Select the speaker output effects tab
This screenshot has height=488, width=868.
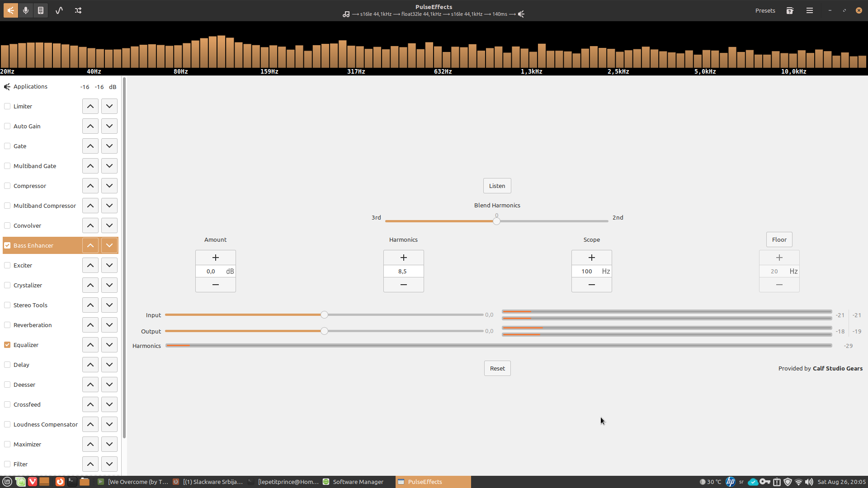tap(10, 10)
